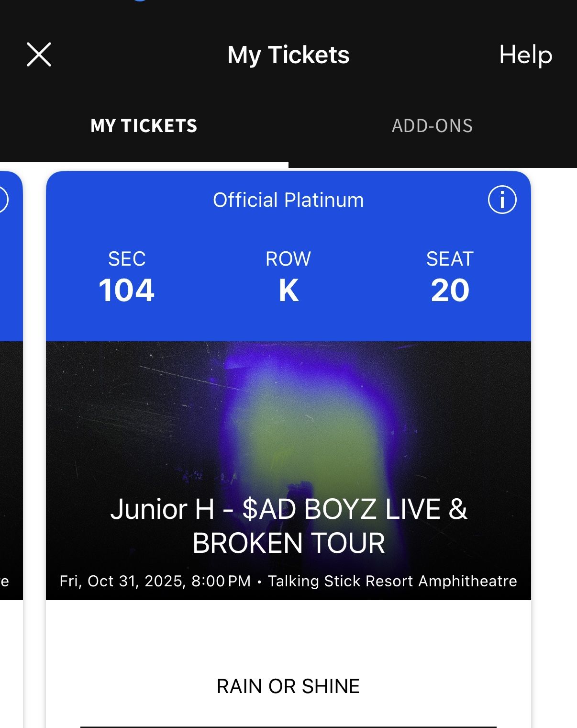Click the SEAT label
The image size is (577, 728).
(x=450, y=259)
